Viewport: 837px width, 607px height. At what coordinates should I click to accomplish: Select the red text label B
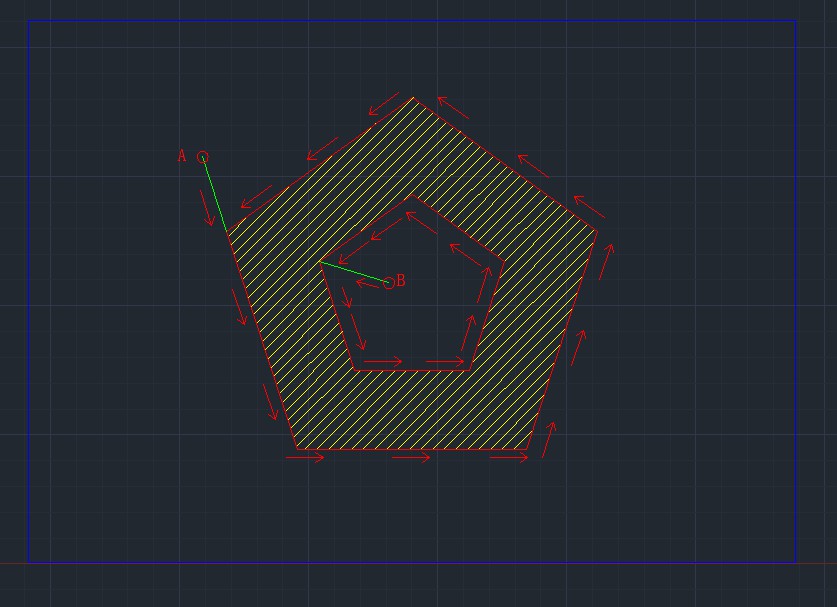401,281
